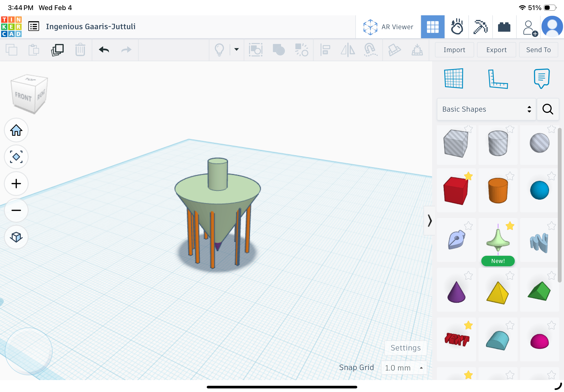Unfavorite the red box star

point(468,176)
